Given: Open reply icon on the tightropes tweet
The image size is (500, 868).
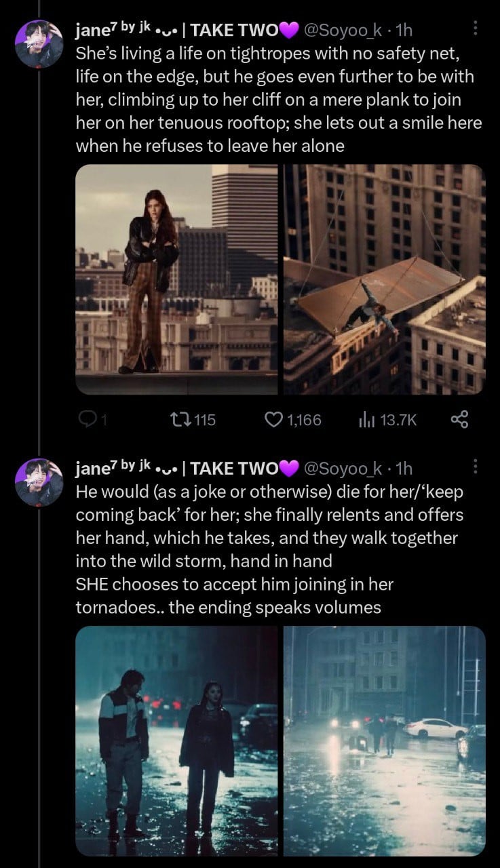Looking at the screenshot, I should [88, 420].
